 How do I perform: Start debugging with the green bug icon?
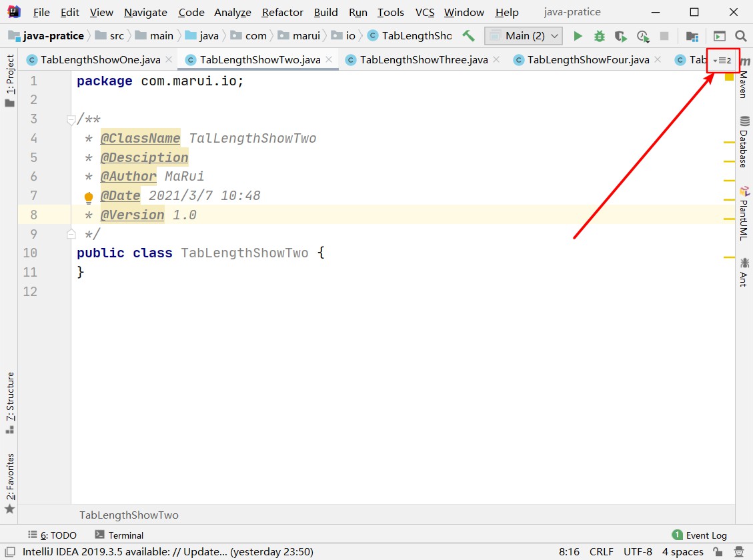(x=599, y=36)
